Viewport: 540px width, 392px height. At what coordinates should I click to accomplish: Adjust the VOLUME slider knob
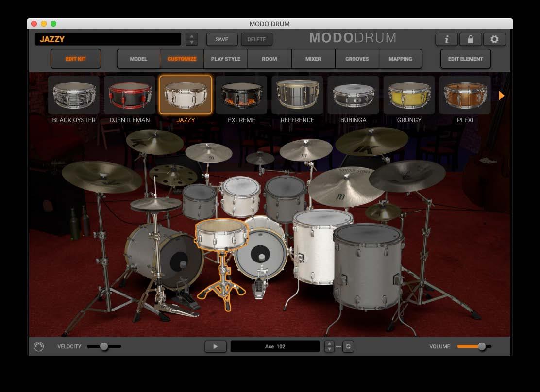[482, 346]
